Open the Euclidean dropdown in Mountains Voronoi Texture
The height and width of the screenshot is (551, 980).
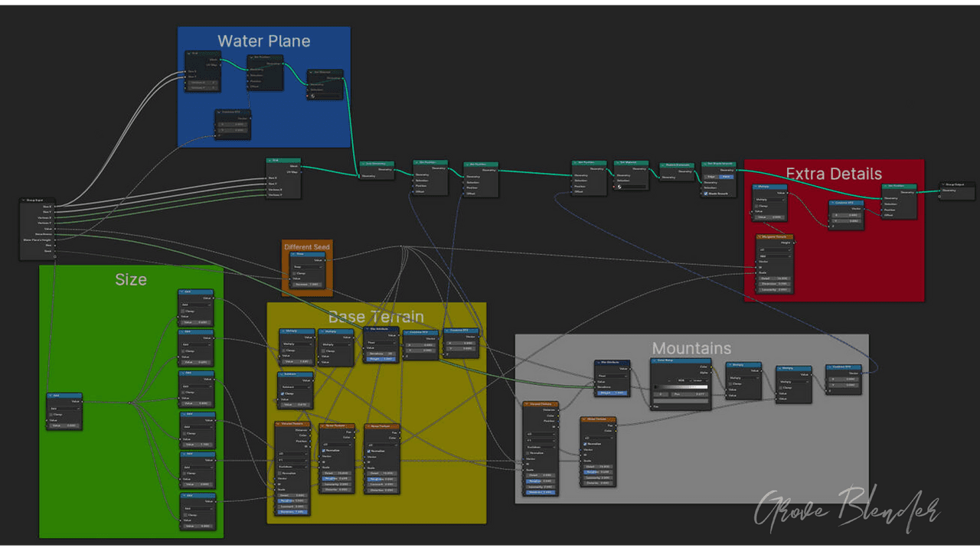541,447
